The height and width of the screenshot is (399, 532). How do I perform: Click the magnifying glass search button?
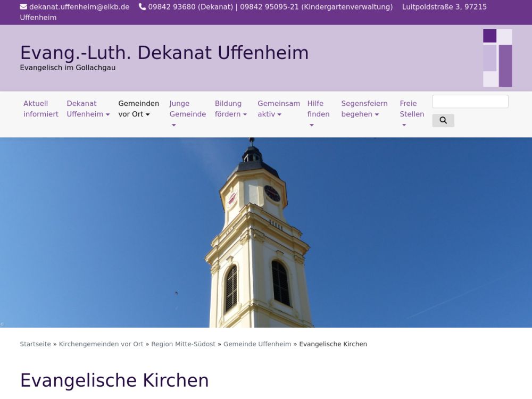443,120
